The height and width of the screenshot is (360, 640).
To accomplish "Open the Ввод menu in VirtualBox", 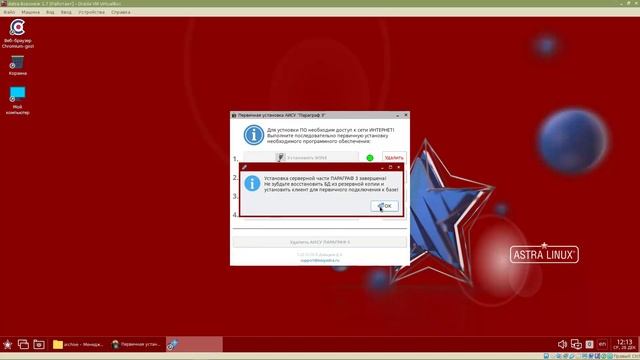I will pyautogui.click(x=66, y=12).
